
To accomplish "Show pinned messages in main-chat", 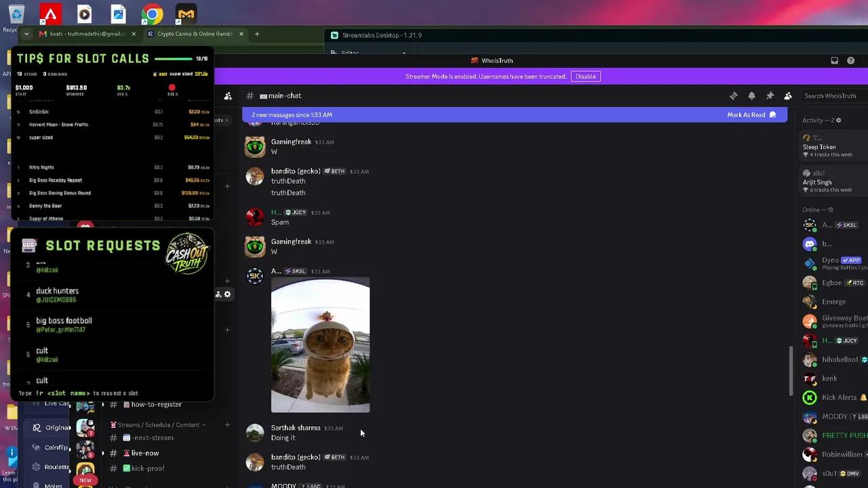I will click(770, 96).
